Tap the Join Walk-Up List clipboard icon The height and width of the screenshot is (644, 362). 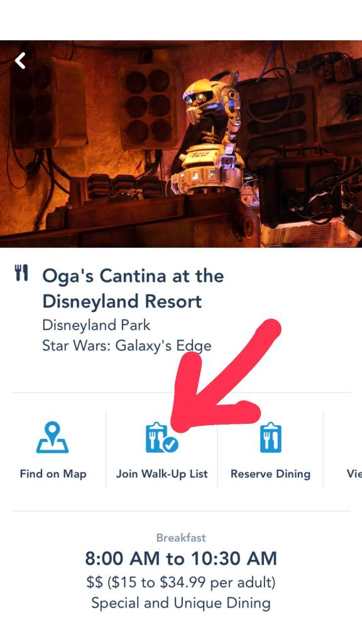point(162,438)
